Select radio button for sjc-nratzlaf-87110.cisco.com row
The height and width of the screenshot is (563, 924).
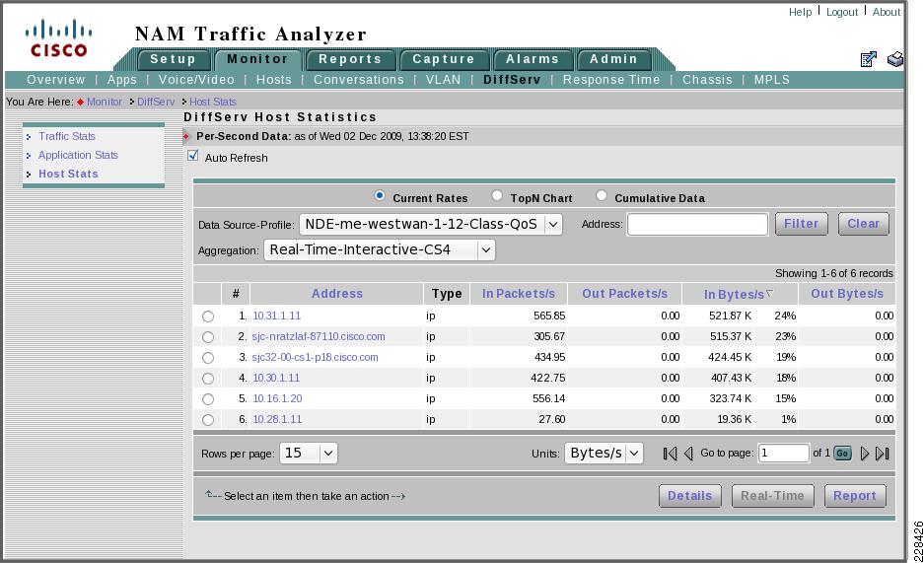coord(208,337)
